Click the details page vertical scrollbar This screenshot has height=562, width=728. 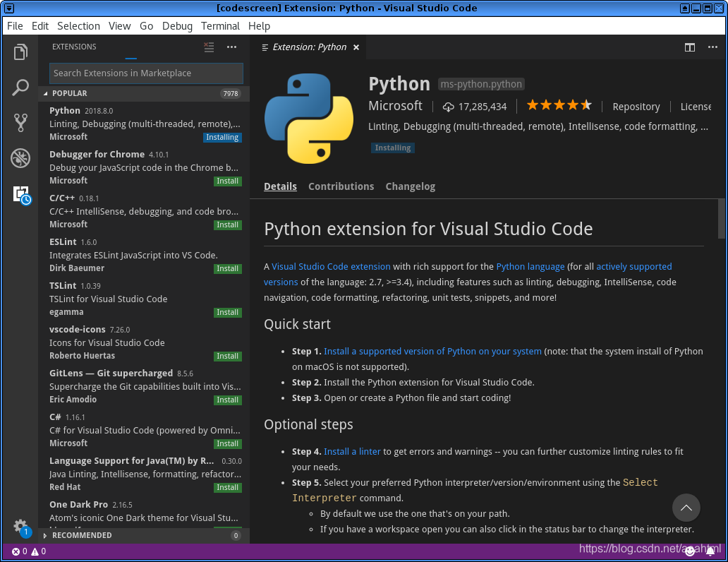pos(721,218)
